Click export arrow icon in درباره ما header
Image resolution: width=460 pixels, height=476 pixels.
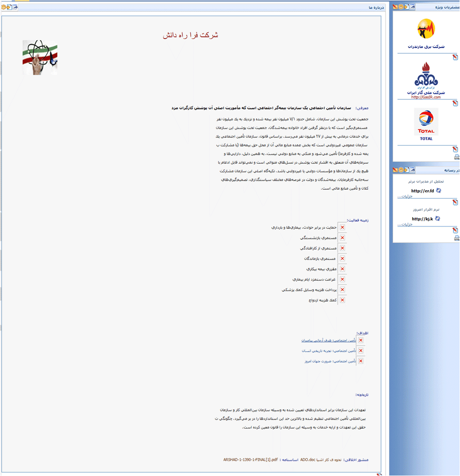pyautogui.click(x=15, y=7)
